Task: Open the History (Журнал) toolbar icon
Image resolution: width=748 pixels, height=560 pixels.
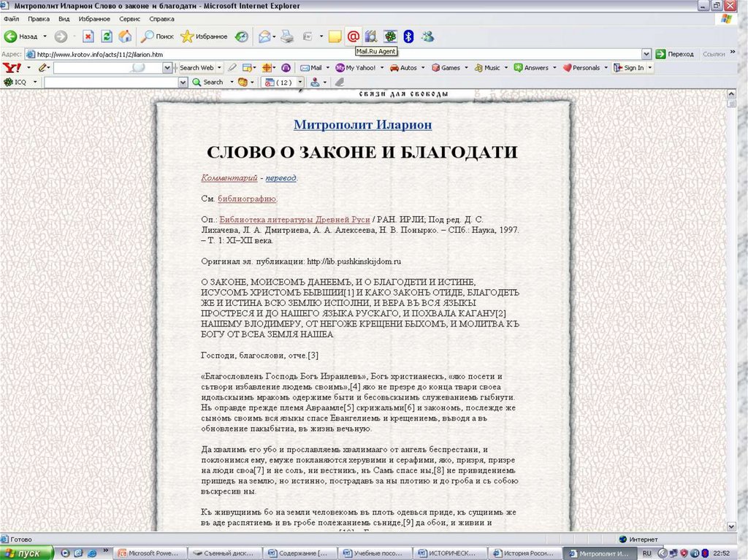Action: [240, 37]
